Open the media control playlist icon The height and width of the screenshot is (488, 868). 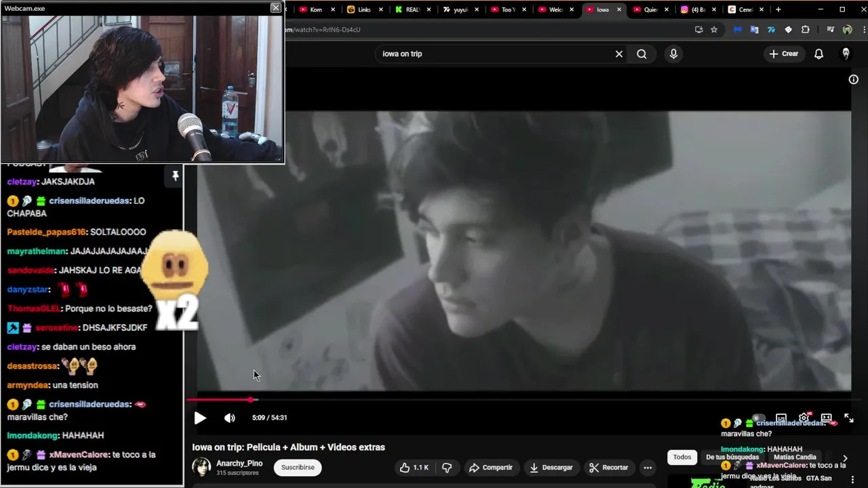click(830, 30)
